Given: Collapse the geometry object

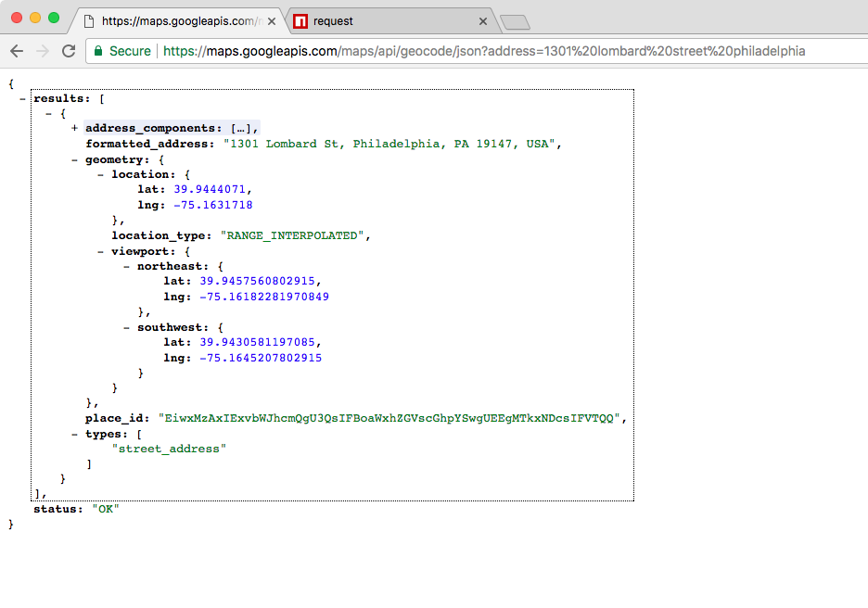Looking at the screenshot, I should click(x=74, y=159).
